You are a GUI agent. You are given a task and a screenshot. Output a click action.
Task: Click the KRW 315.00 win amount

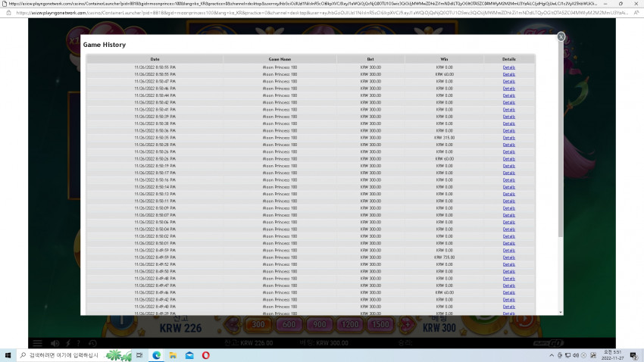(x=445, y=138)
